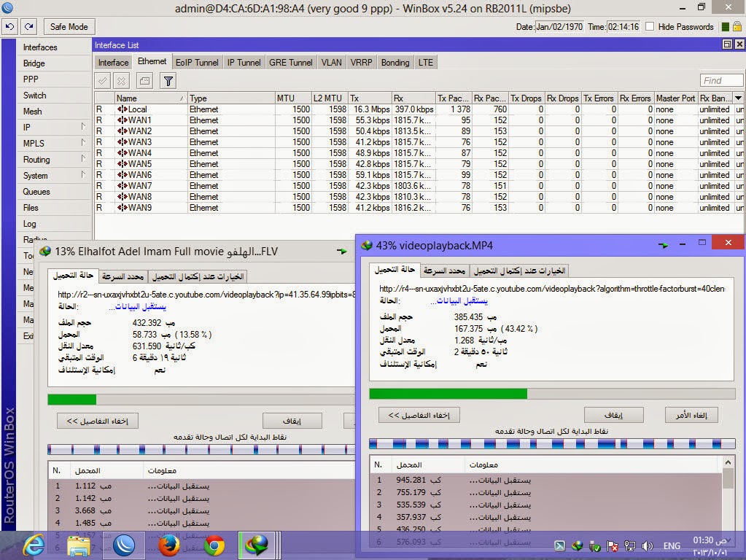Sort by the Tx column header

[x=370, y=98]
